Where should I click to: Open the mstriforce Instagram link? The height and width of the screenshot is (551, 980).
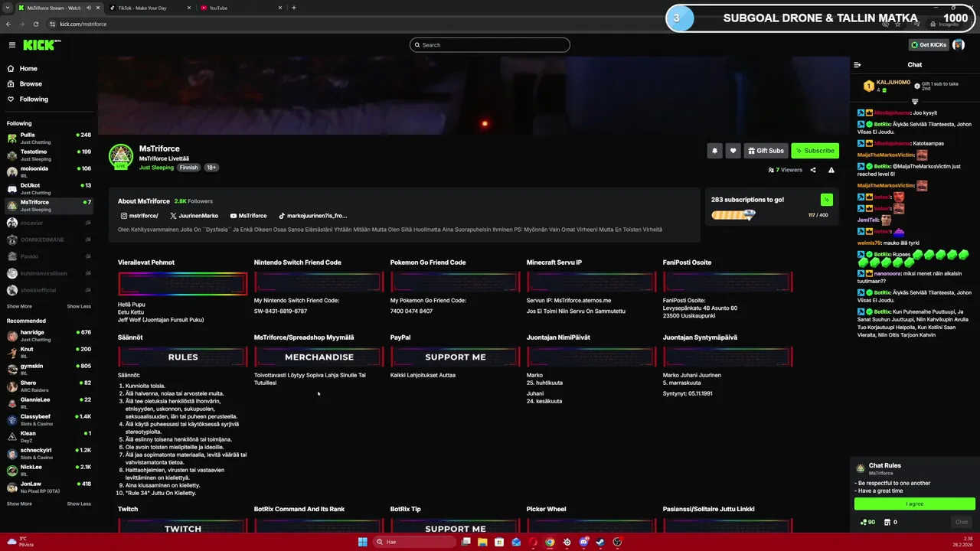pos(139,216)
